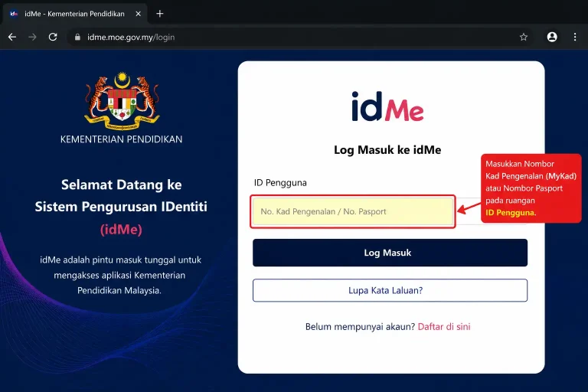Click the KEMENTERIAN PENDIDIKAN text

(122, 139)
